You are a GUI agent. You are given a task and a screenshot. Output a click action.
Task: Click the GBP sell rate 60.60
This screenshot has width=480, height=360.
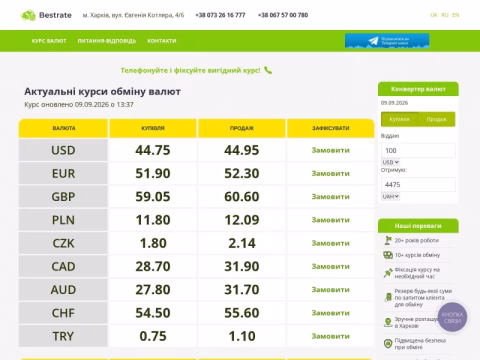pos(242,197)
